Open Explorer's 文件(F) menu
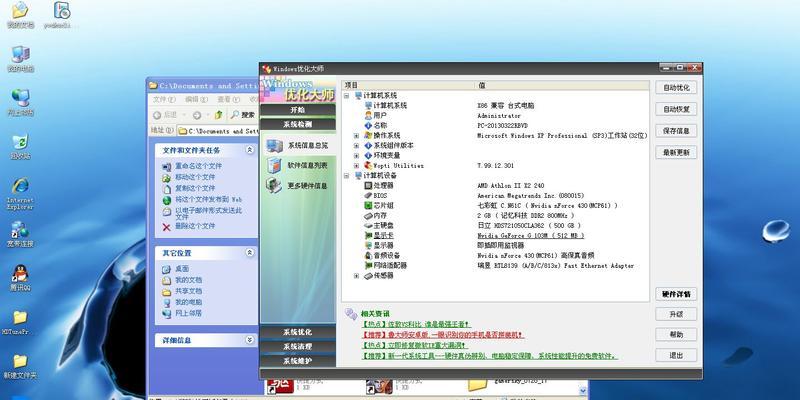 (164, 99)
